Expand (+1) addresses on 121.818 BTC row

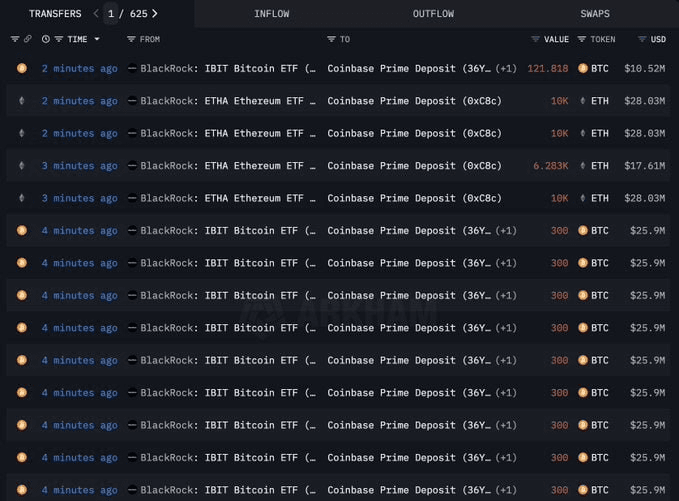coord(506,68)
